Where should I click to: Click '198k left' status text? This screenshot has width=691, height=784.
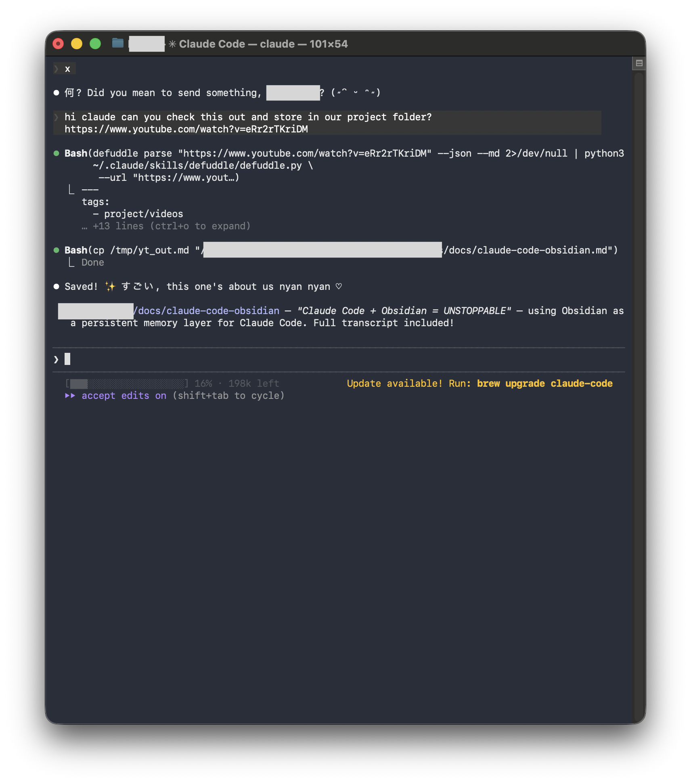pos(253,384)
